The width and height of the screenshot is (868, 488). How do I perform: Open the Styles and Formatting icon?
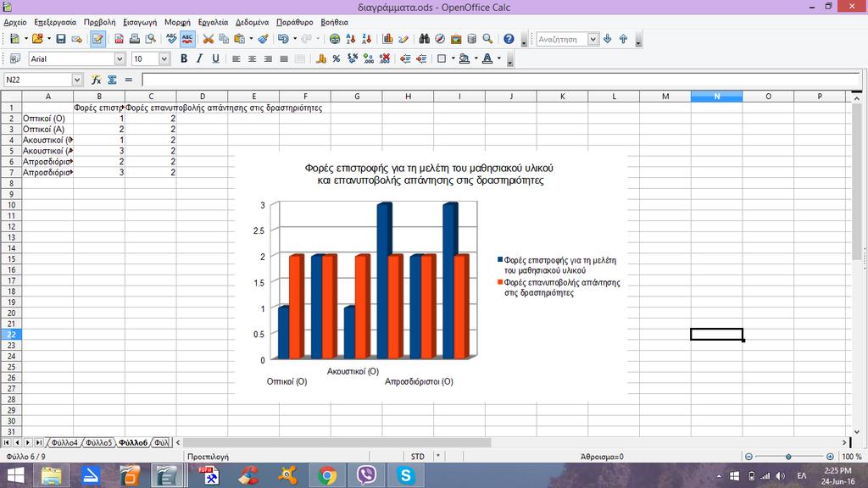15,58
